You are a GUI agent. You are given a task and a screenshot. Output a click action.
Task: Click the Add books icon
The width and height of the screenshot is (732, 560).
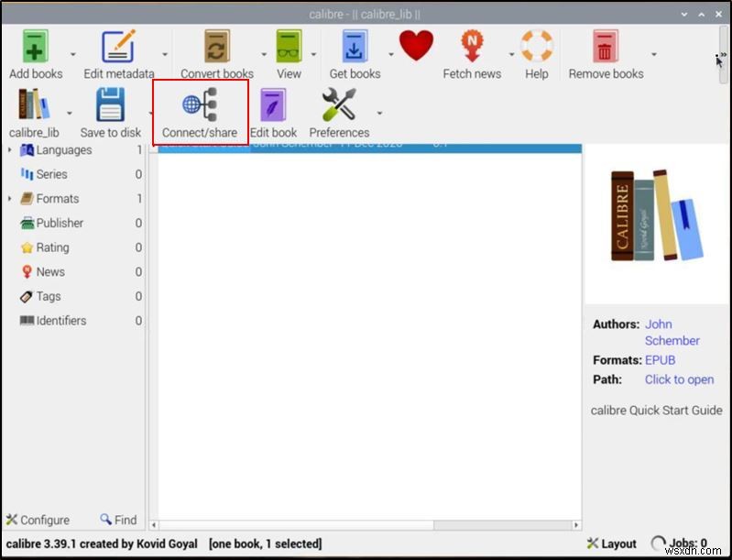pyautogui.click(x=36, y=47)
